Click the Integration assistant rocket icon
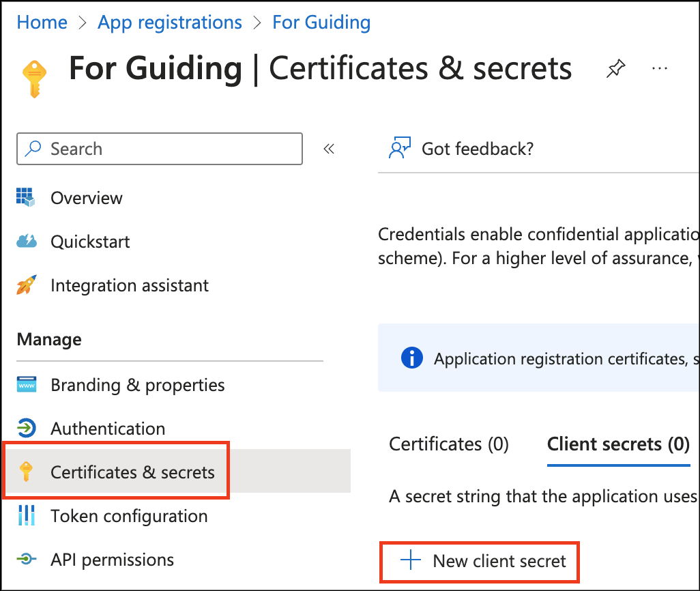Screen dimensions: 700x591 tap(26, 285)
